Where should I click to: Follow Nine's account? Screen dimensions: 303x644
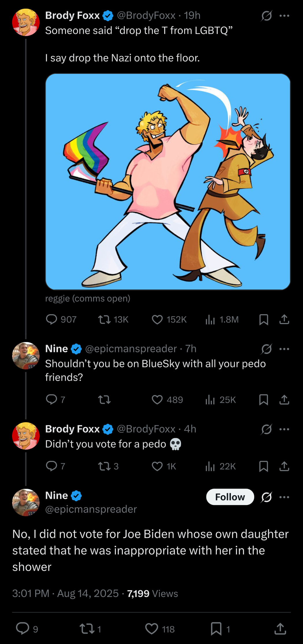click(x=230, y=497)
